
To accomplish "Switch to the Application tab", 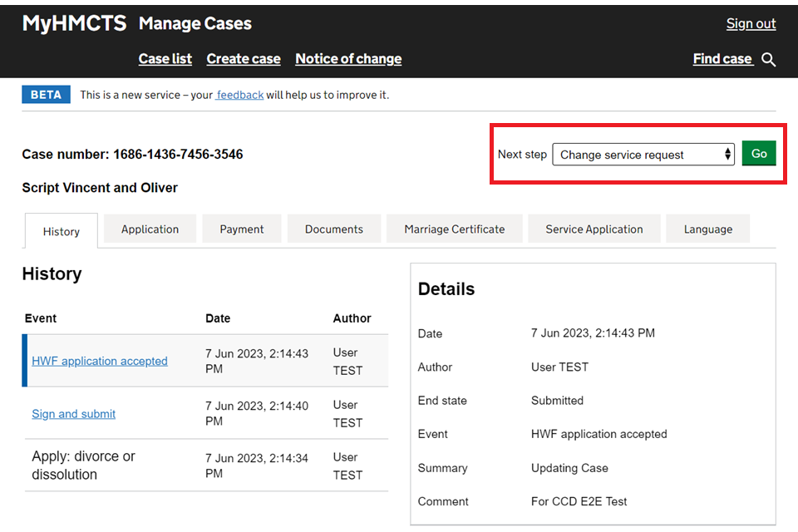I will pyautogui.click(x=150, y=229).
